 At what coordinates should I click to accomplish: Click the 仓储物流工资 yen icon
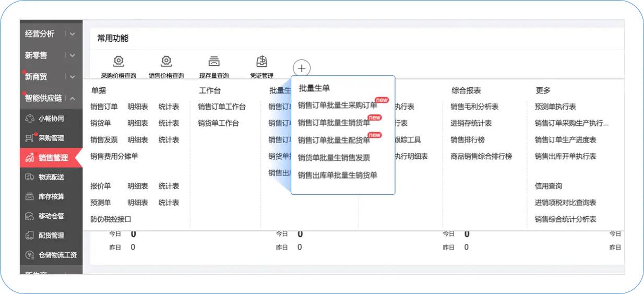(x=30, y=255)
